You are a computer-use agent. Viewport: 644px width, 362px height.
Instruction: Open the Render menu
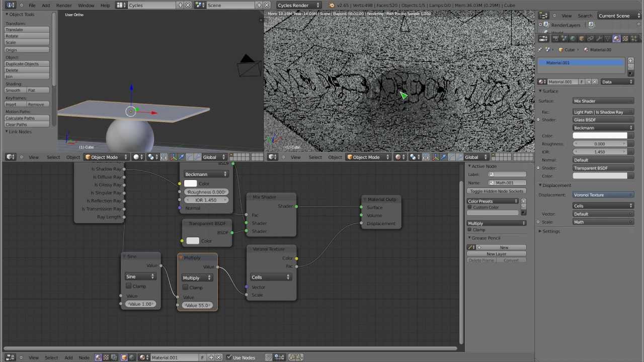point(64,5)
